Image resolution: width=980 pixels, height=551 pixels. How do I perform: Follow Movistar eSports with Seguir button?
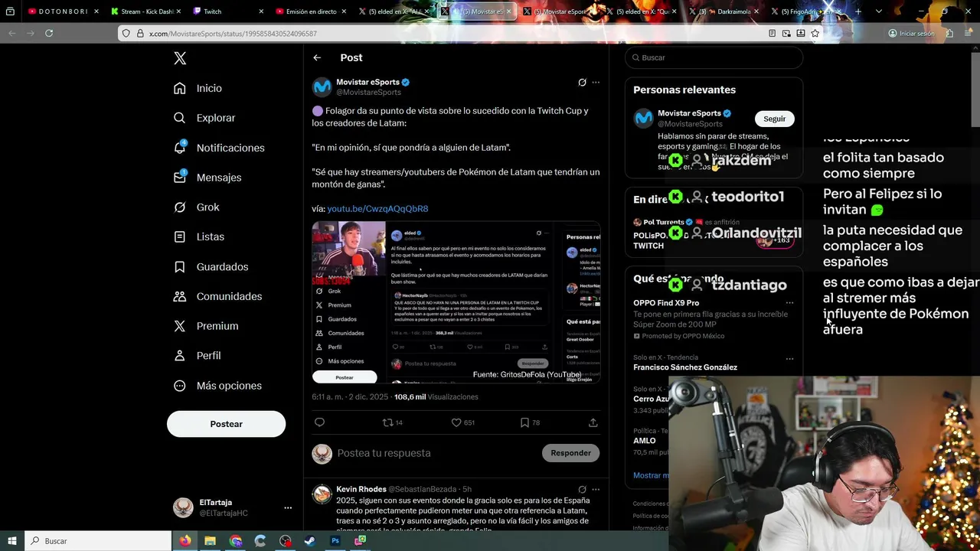tap(774, 119)
